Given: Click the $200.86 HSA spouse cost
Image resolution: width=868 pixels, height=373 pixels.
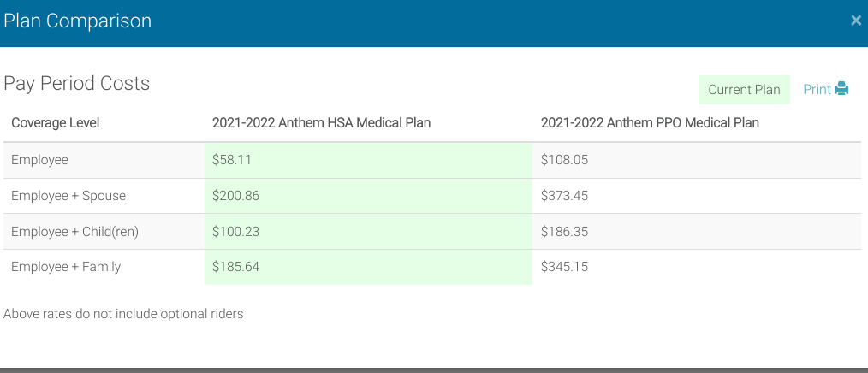Looking at the screenshot, I should point(235,196).
